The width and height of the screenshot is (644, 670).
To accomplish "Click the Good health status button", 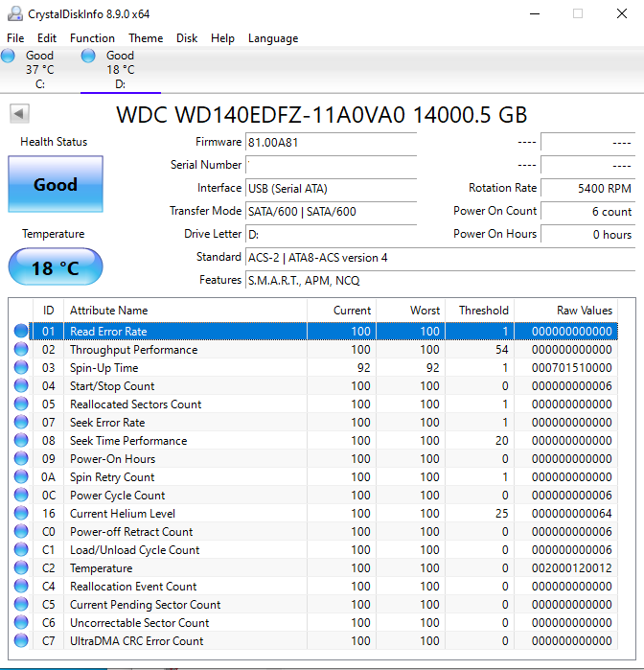I will point(55,185).
